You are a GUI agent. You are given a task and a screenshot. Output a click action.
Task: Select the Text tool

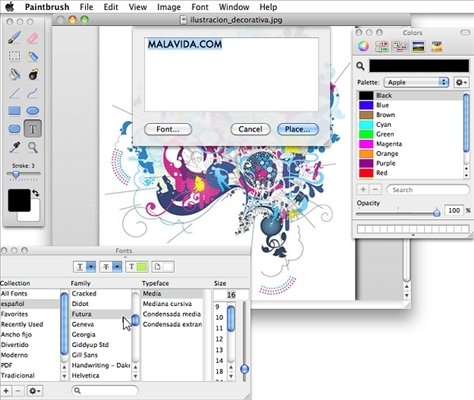coord(33,129)
